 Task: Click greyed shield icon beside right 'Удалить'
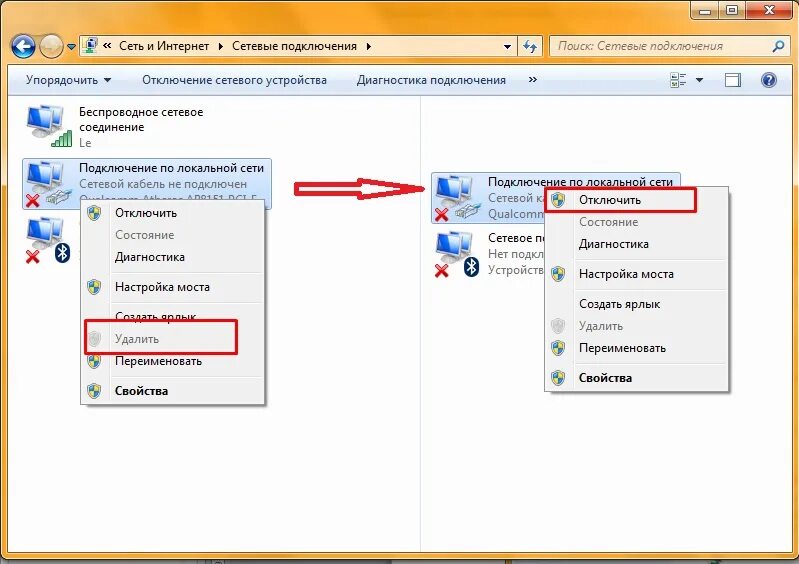[x=558, y=326]
